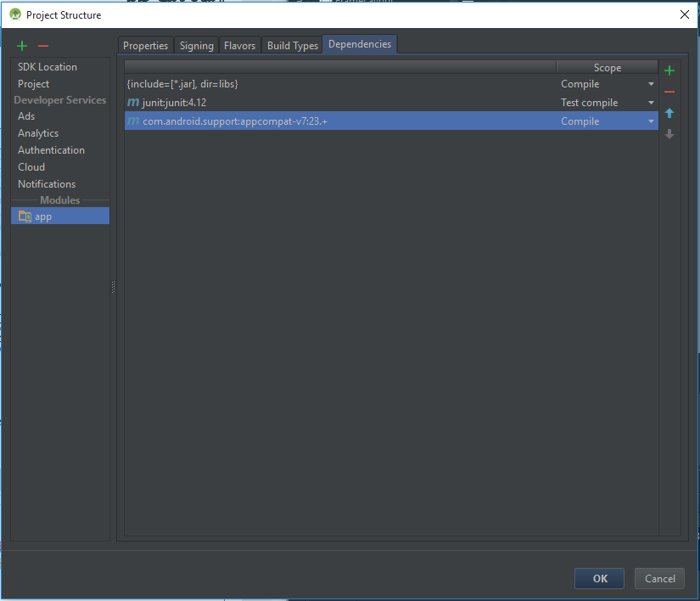Select the Dependencies tab

coord(360,44)
